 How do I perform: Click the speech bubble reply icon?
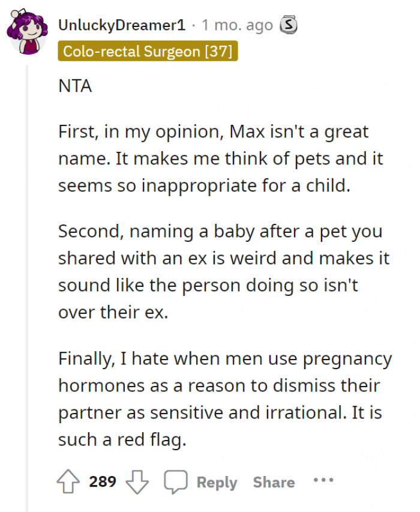click(x=176, y=481)
